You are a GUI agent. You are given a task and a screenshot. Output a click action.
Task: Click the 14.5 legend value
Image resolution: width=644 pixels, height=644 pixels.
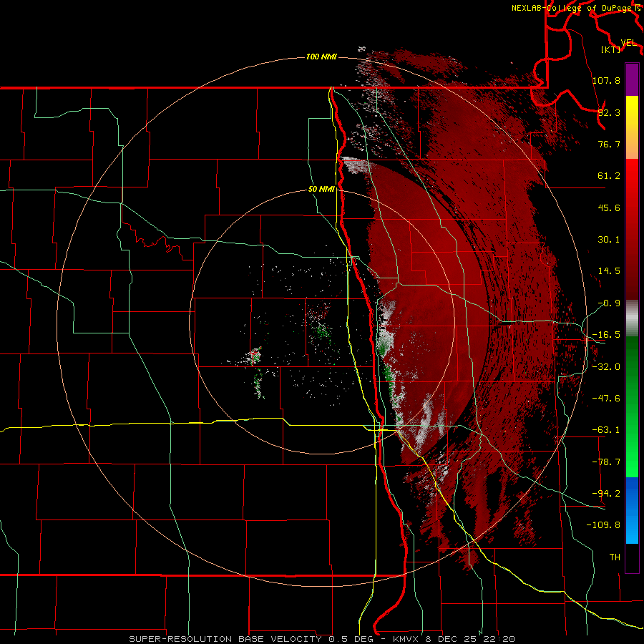click(609, 271)
